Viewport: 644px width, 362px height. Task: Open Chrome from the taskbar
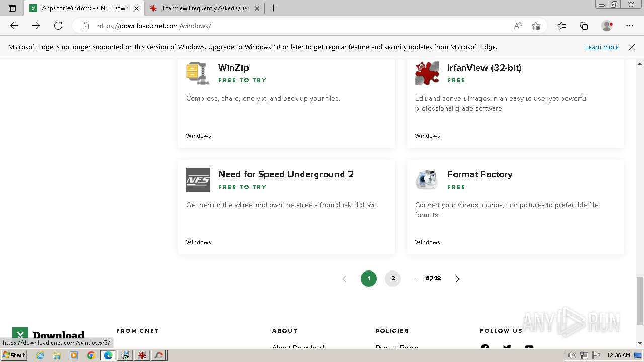(91, 355)
